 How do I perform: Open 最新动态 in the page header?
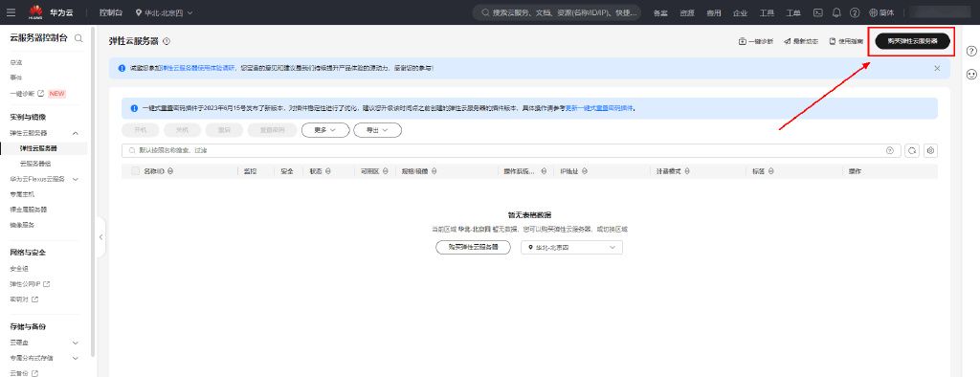801,41
